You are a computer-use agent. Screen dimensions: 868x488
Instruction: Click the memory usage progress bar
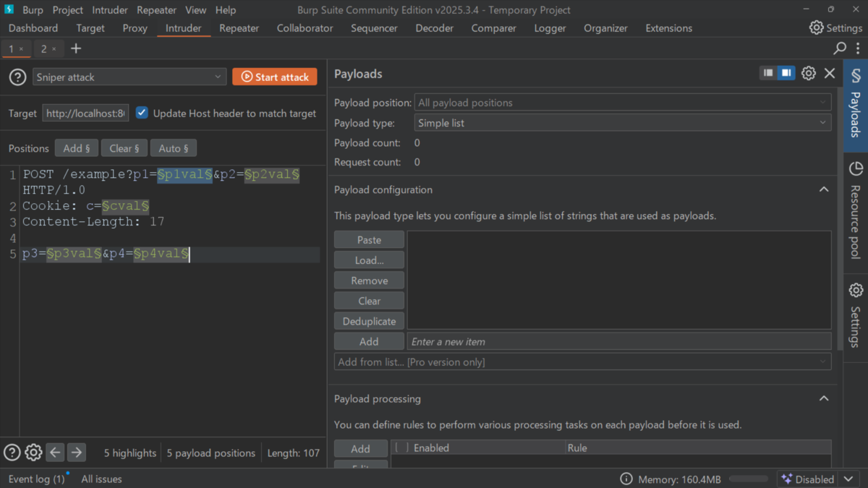(x=748, y=479)
